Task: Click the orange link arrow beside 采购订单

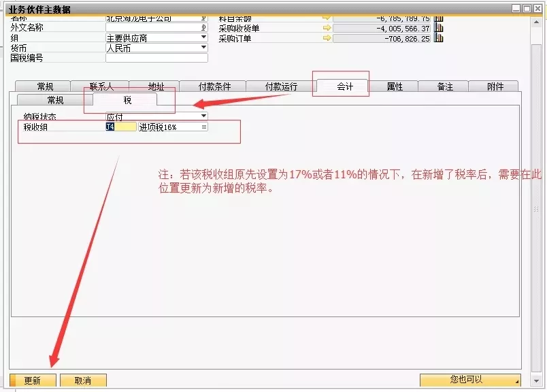Action: [x=327, y=37]
